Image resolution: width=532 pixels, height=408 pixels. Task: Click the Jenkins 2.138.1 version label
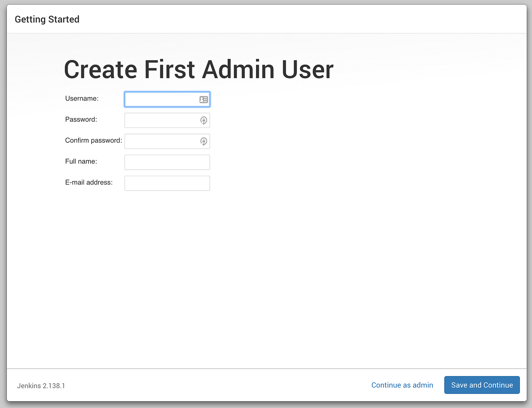[x=41, y=386]
